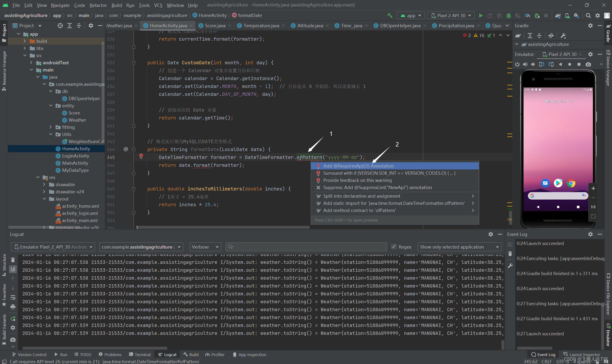612x364 pixels.
Task: Toggle logcat scroll to the end
Action: (13, 269)
